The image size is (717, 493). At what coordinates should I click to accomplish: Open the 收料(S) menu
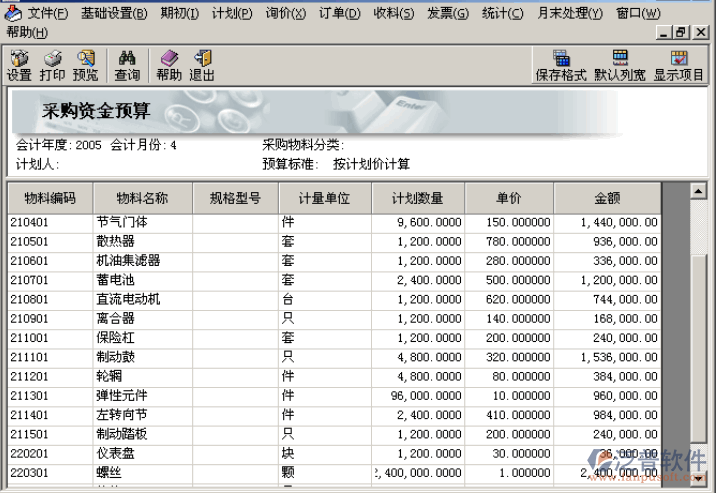[394, 13]
